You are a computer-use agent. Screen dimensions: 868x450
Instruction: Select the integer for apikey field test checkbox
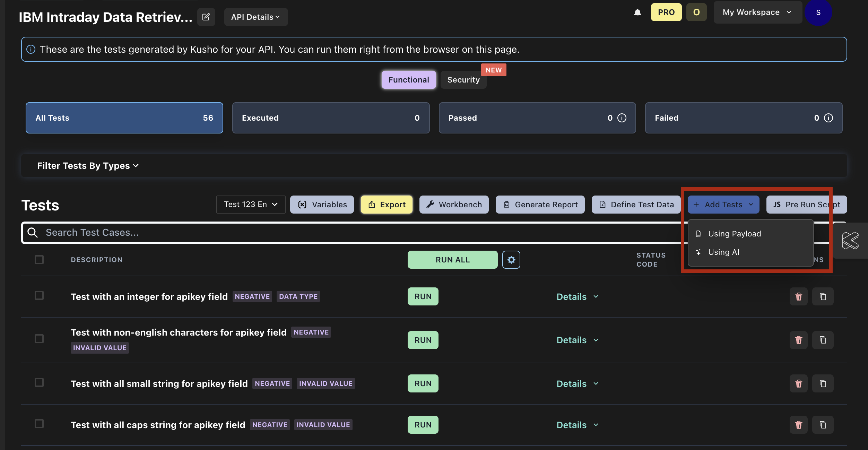tap(39, 295)
